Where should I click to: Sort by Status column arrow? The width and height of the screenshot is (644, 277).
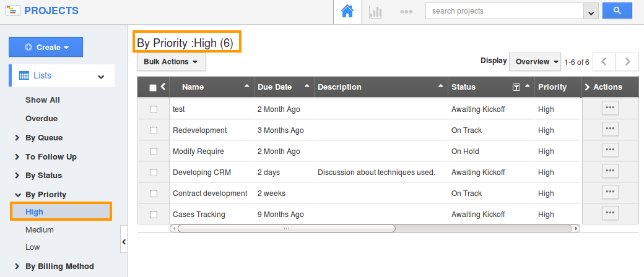click(x=528, y=86)
